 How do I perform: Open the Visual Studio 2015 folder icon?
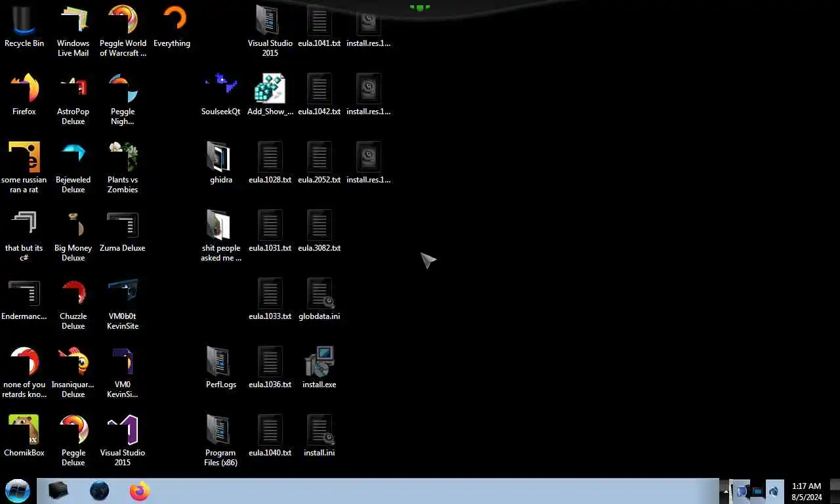pos(270,31)
